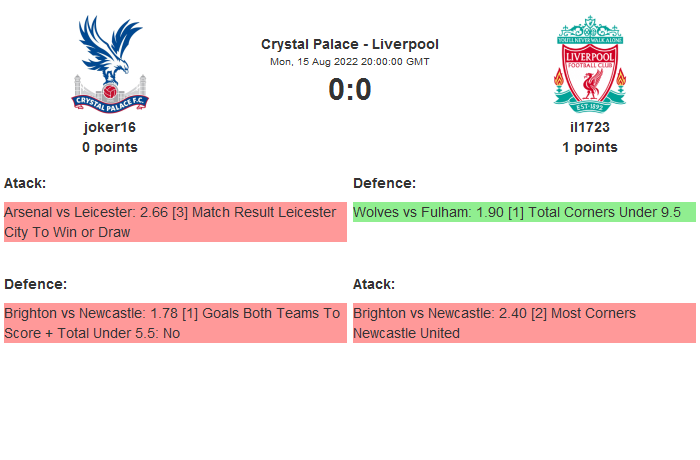
Task: Click the Atack heading in il1723's column
Action: (374, 284)
